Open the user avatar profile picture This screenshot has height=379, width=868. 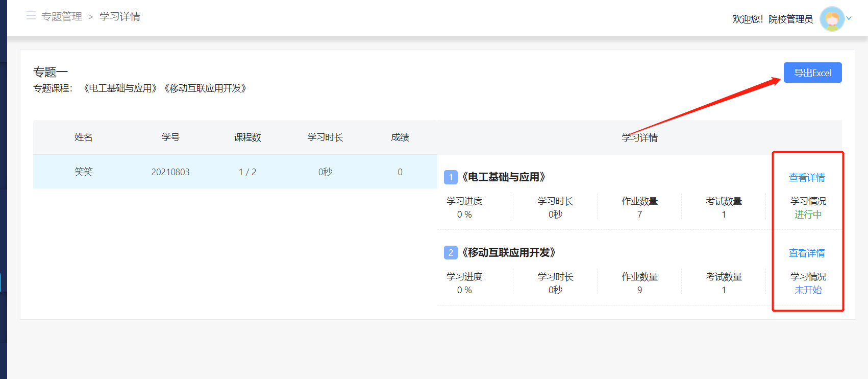point(832,19)
